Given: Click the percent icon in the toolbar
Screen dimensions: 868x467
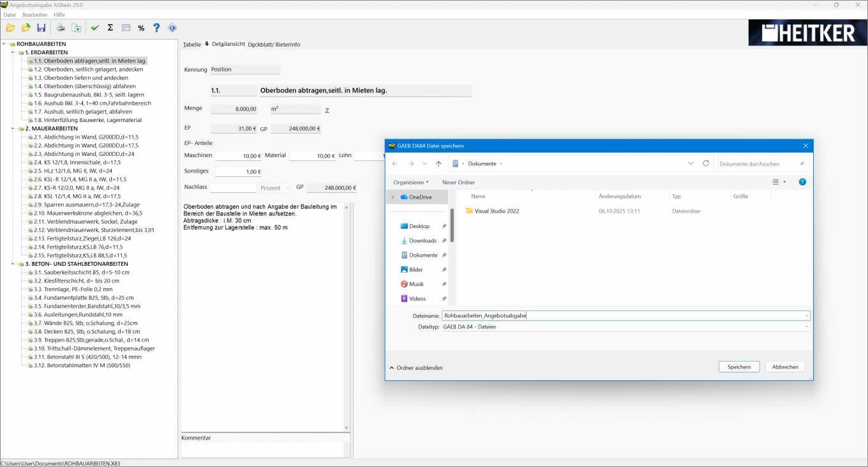Looking at the screenshot, I should 140,27.
